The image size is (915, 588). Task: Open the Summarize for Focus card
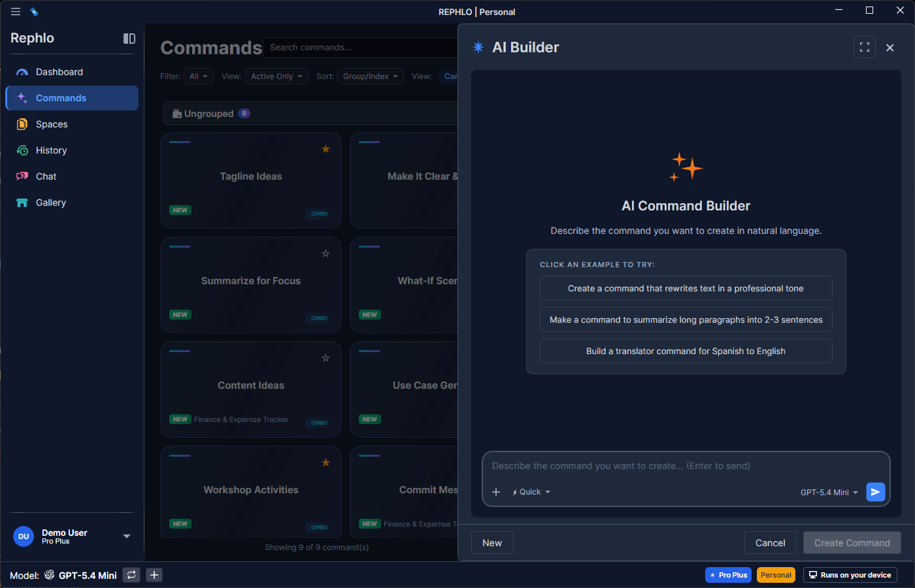[x=251, y=285]
